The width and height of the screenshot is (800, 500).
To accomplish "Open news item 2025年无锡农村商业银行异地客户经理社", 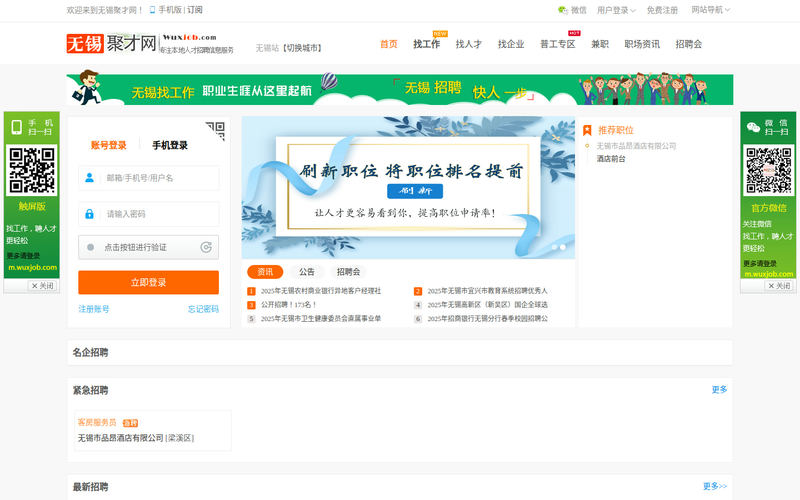I will 321,291.
